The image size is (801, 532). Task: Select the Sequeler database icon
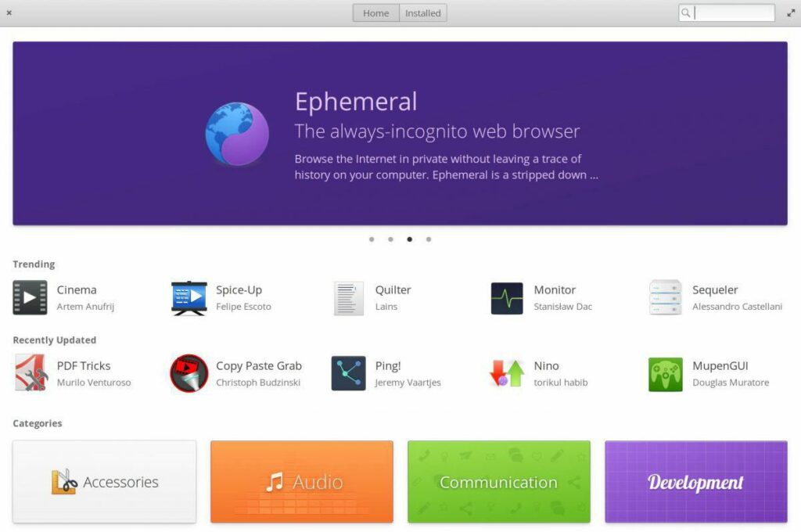[x=665, y=297]
